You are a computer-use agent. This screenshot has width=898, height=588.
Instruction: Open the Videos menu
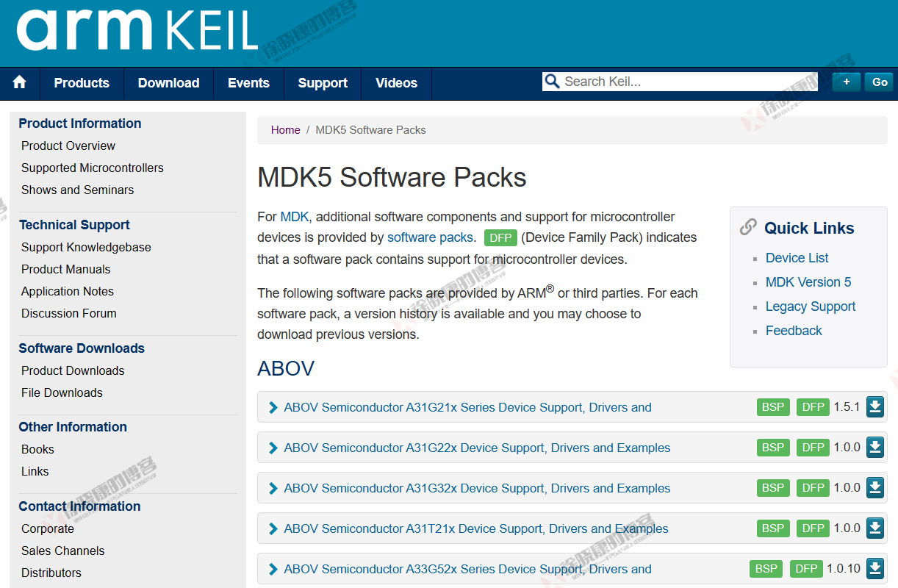click(x=395, y=83)
